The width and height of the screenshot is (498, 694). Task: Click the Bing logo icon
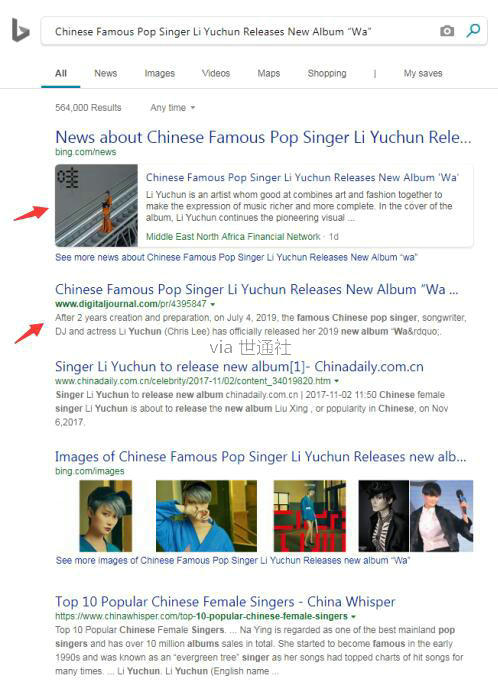[x=20, y=31]
